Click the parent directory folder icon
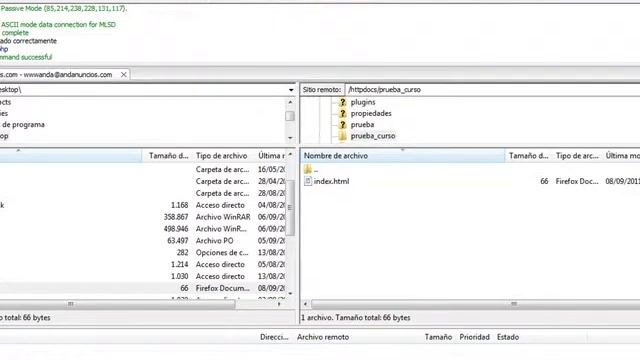 (308, 169)
